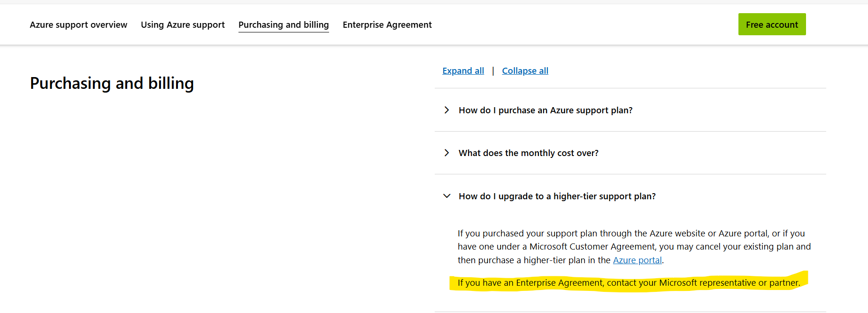Click the green Free account button
Image resolution: width=868 pixels, height=313 pixels.
(x=772, y=24)
